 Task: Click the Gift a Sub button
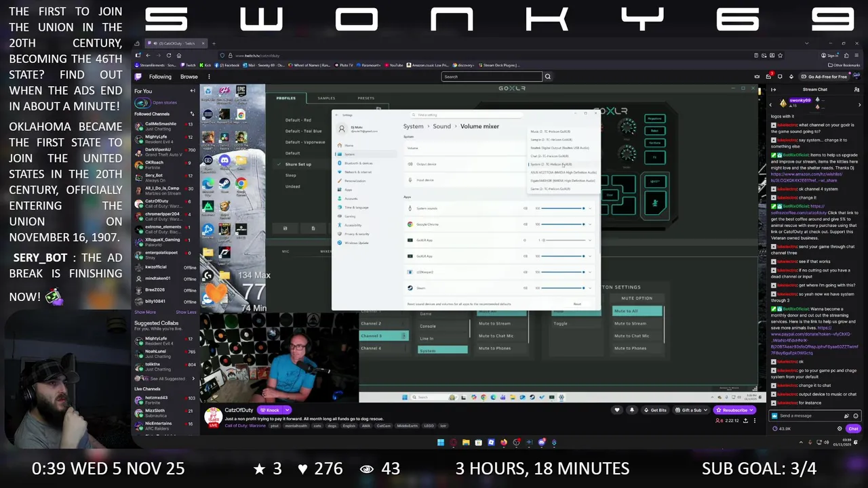tap(691, 410)
